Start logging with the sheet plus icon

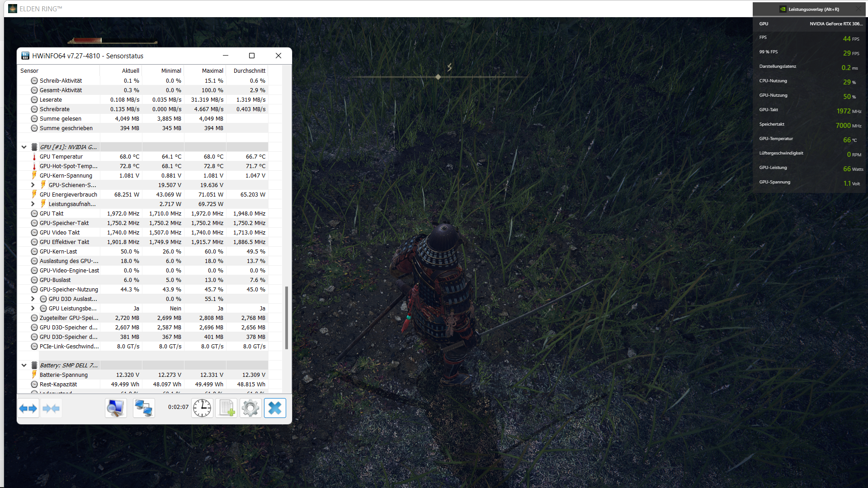pyautogui.click(x=226, y=408)
